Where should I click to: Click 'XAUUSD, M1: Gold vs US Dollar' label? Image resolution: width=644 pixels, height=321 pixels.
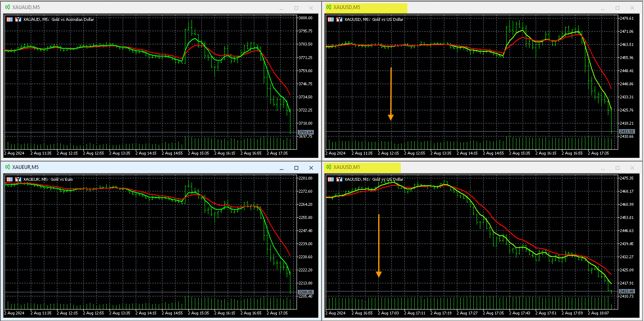[374, 179]
